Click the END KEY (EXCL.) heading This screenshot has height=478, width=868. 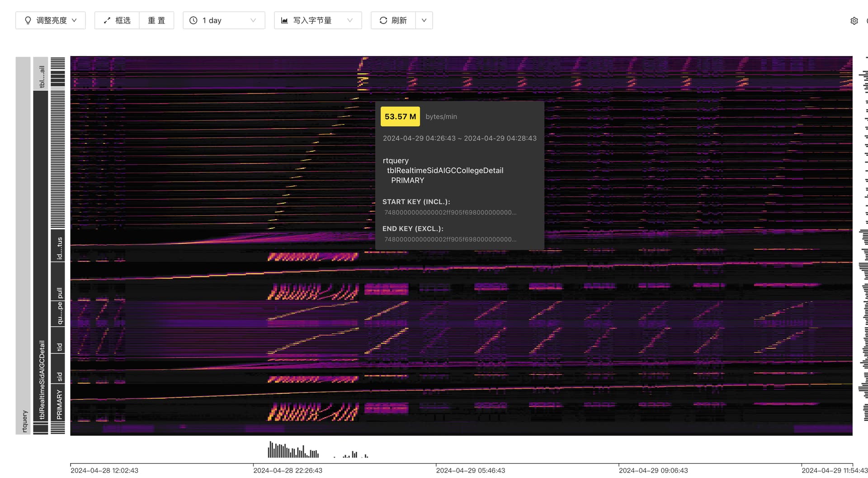click(x=413, y=229)
